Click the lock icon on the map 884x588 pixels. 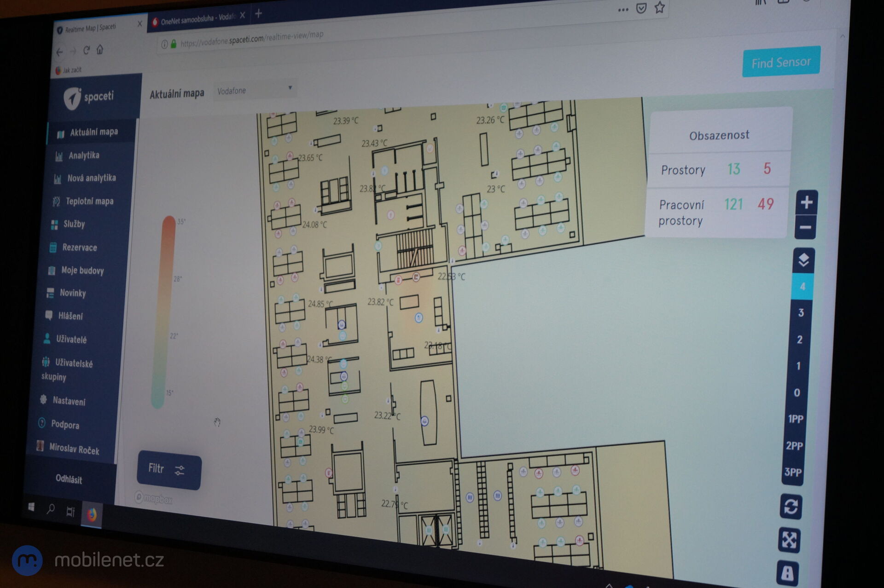pos(787,573)
